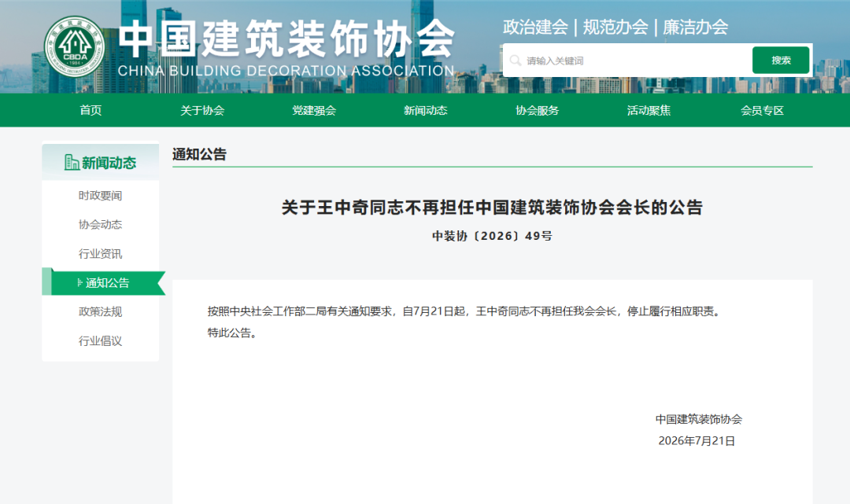The width and height of the screenshot is (850, 504).
Task: Open the 协会服务 menu
Action: pyautogui.click(x=538, y=110)
